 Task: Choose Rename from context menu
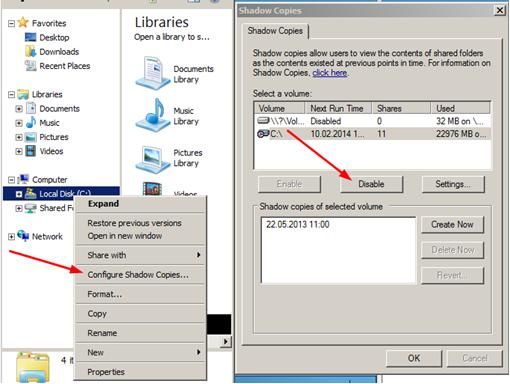(x=140, y=333)
